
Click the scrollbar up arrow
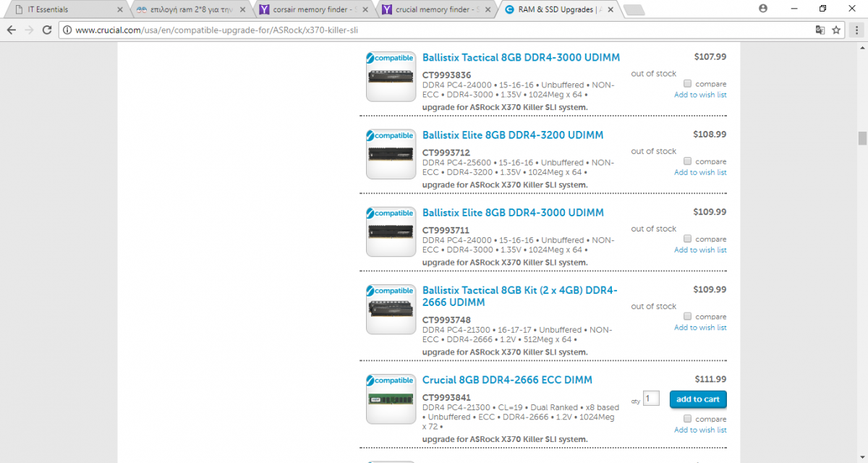coord(862,47)
